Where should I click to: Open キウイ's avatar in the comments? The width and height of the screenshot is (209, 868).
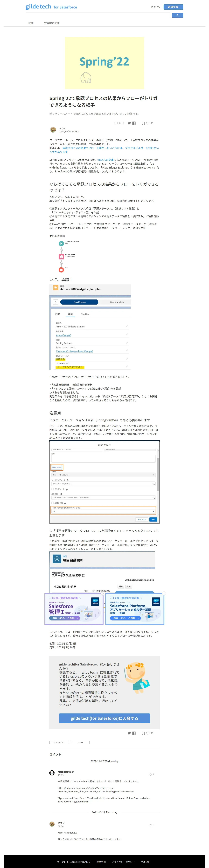tap(52, 824)
